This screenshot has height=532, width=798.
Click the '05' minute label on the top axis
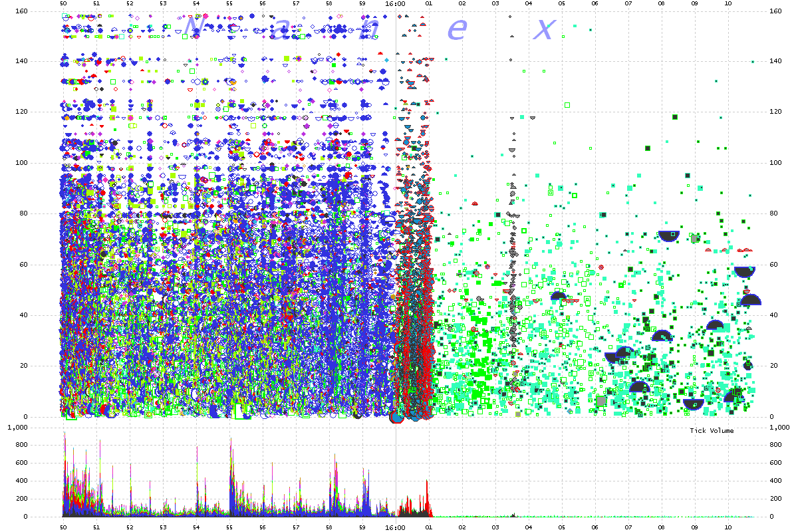[x=562, y=3]
